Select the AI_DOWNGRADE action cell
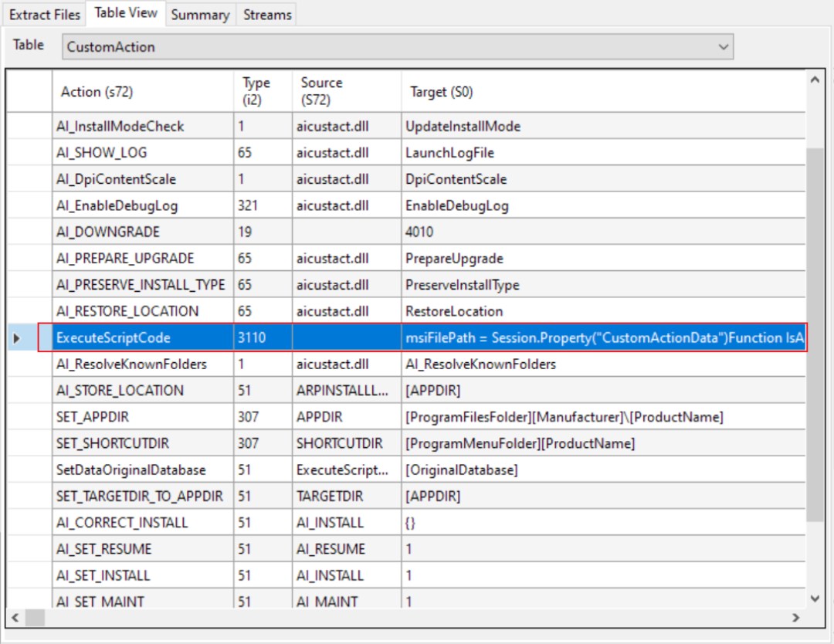The height and width of the screenshot is (644, 834). [x=143, y=232]
